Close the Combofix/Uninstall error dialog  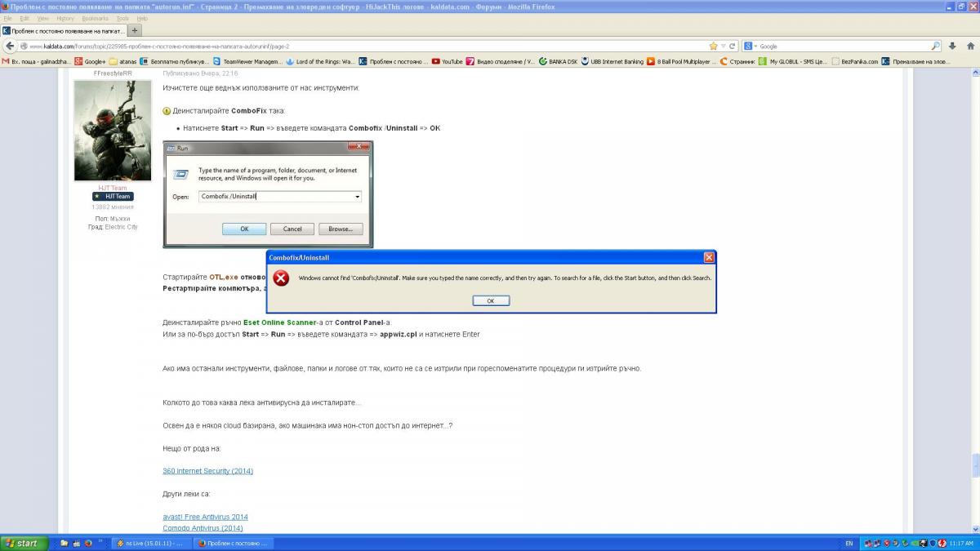[x=709, y=257]
